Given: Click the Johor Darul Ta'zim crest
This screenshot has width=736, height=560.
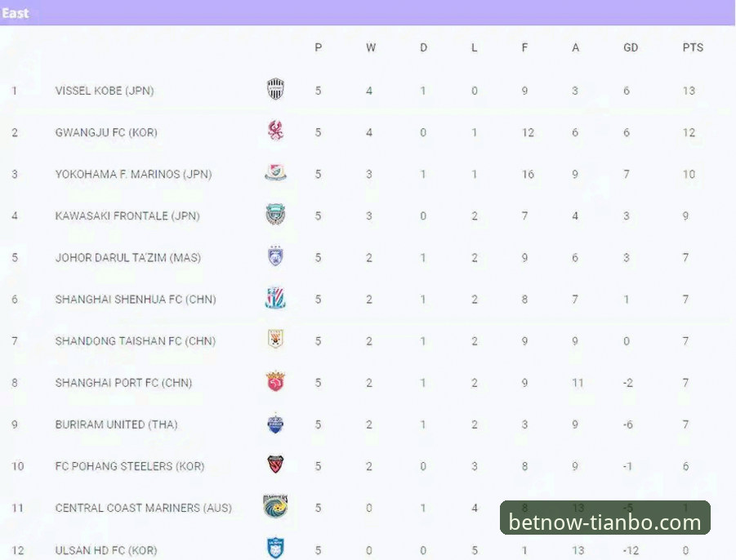Looking at the screenshot, I should 276,257.
